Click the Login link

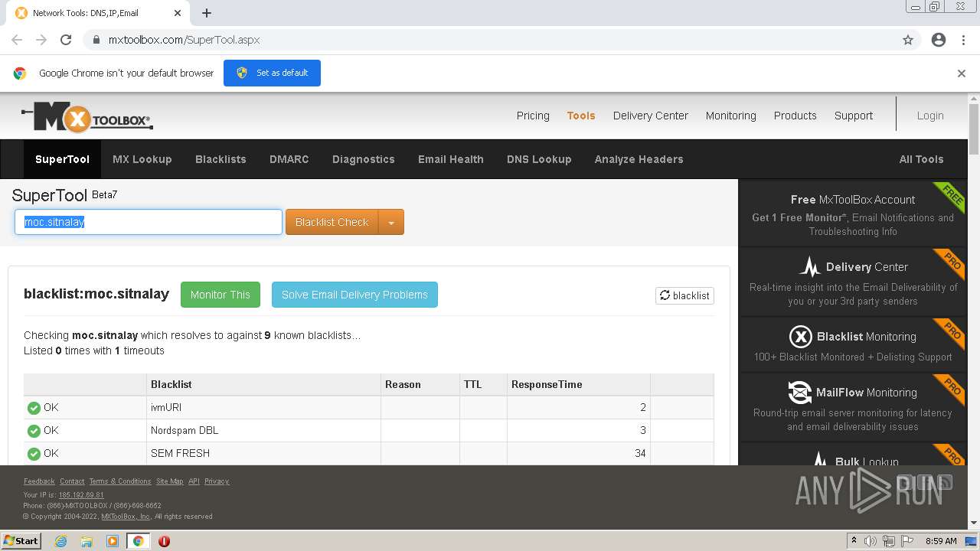pos(930,116)
